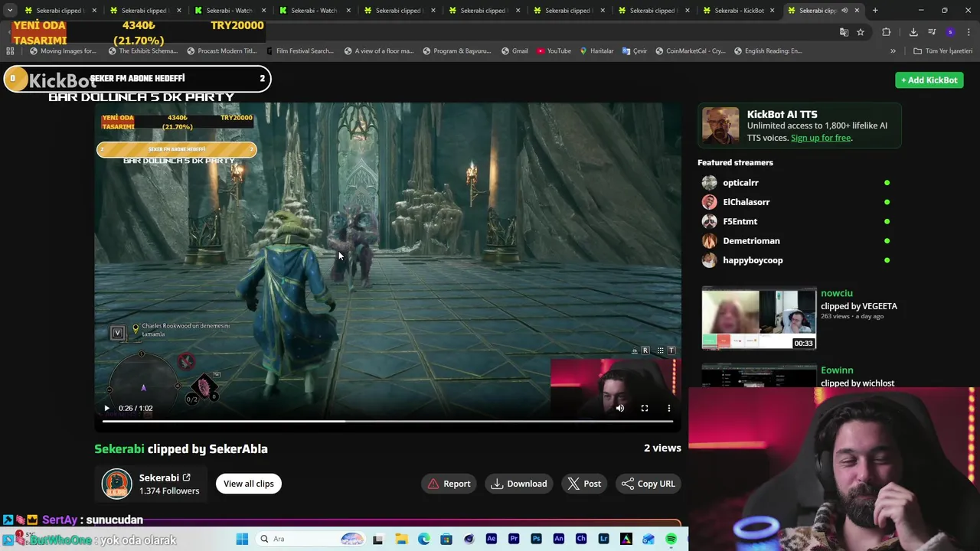
Task: Open Haritalar bookmark
Action: pyautogui.click(x=596, y=51)
